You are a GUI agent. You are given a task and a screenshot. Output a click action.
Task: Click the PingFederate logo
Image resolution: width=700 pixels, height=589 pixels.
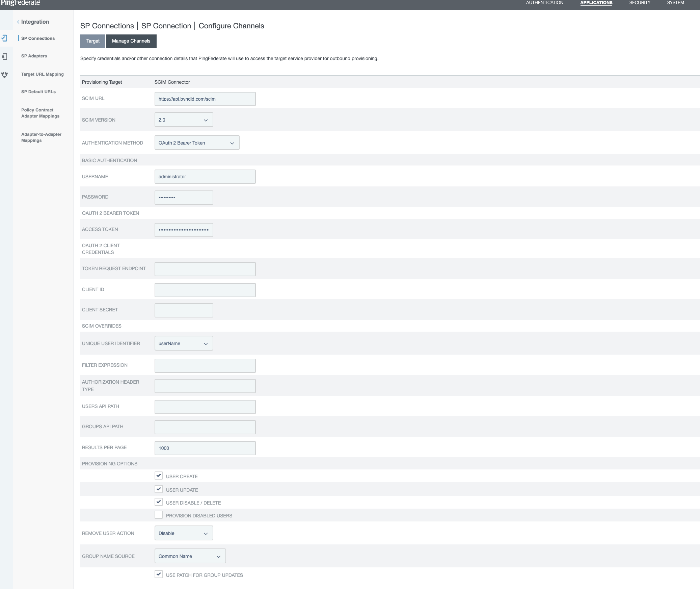tap(20, 3)
